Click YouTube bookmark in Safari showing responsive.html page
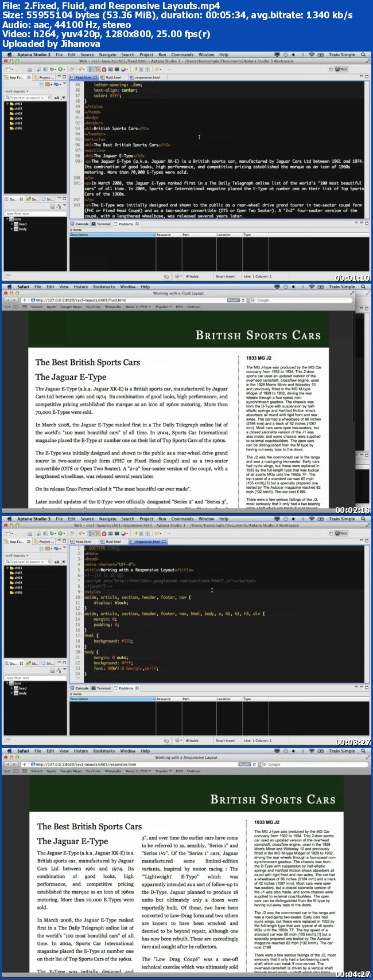Image resolution: width=373 pixels, height=980 pixels. click(93, 771)
